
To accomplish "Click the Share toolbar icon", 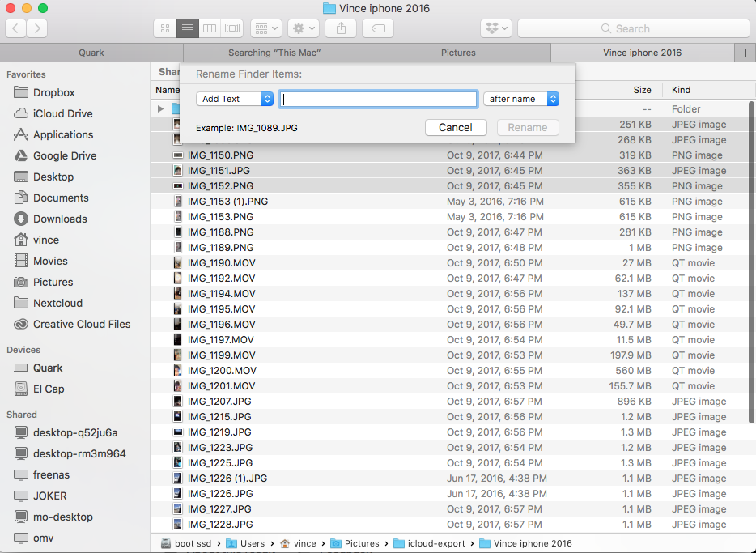I will pyautogui.click(x=341, y=28).
